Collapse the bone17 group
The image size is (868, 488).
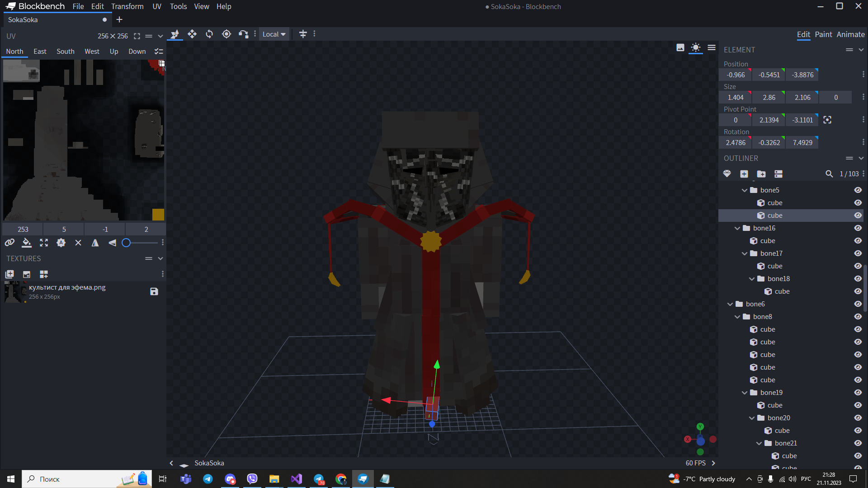pos(744,253)
